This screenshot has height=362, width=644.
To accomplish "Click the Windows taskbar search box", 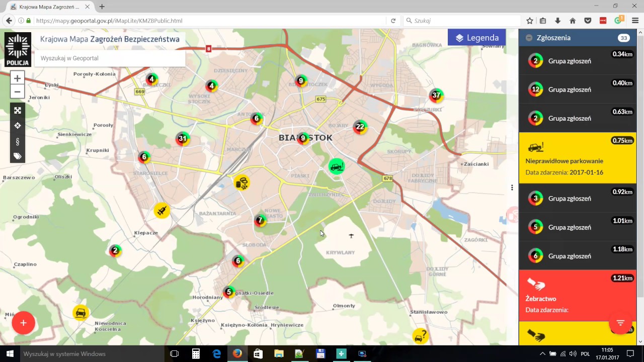I will point(92,354).
